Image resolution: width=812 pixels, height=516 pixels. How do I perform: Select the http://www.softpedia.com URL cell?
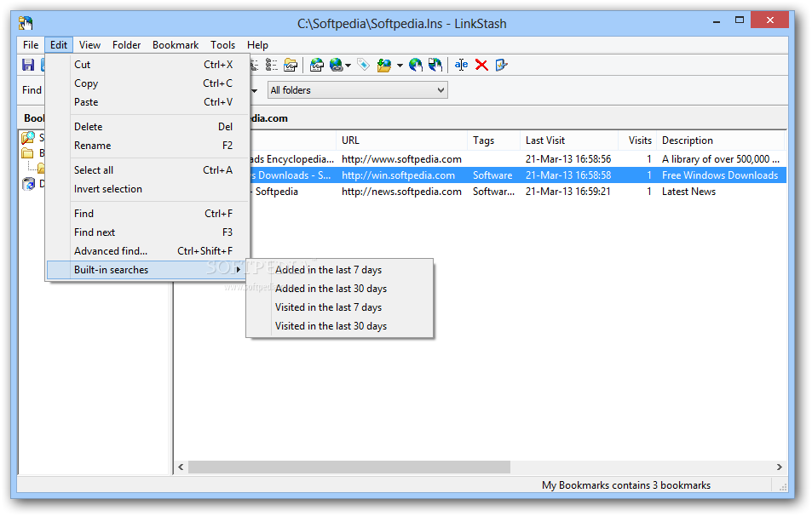401,159
